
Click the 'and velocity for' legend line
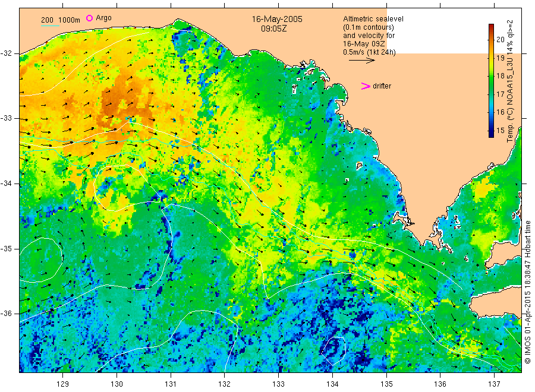click(369, 36)
